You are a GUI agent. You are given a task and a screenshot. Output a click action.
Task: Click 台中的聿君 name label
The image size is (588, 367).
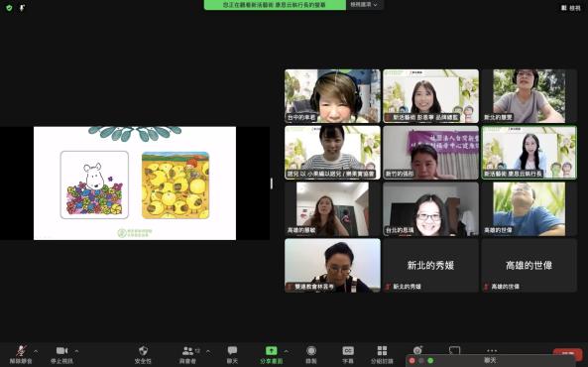click(x=301, y=117)
